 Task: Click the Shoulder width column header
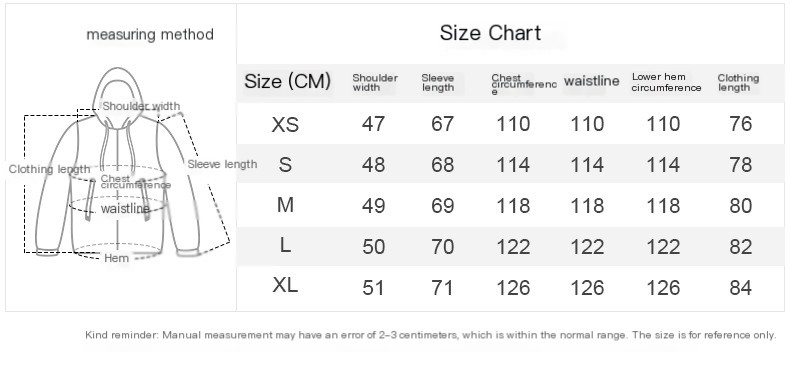(x=375, y=82)
